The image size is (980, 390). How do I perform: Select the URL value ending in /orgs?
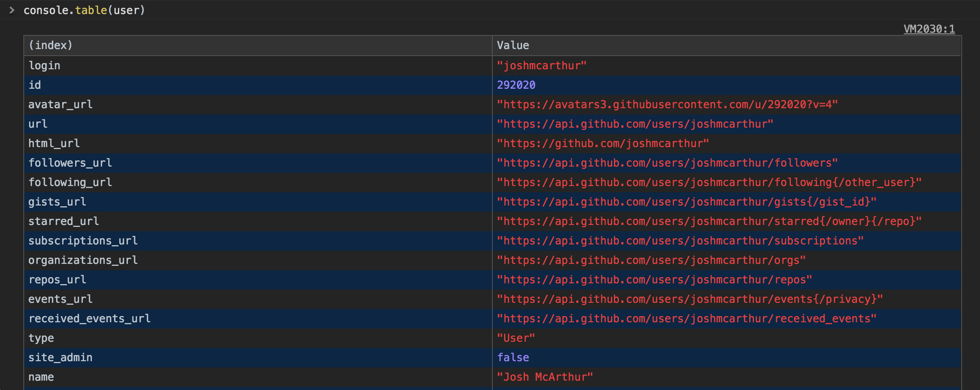coord(651,260)
